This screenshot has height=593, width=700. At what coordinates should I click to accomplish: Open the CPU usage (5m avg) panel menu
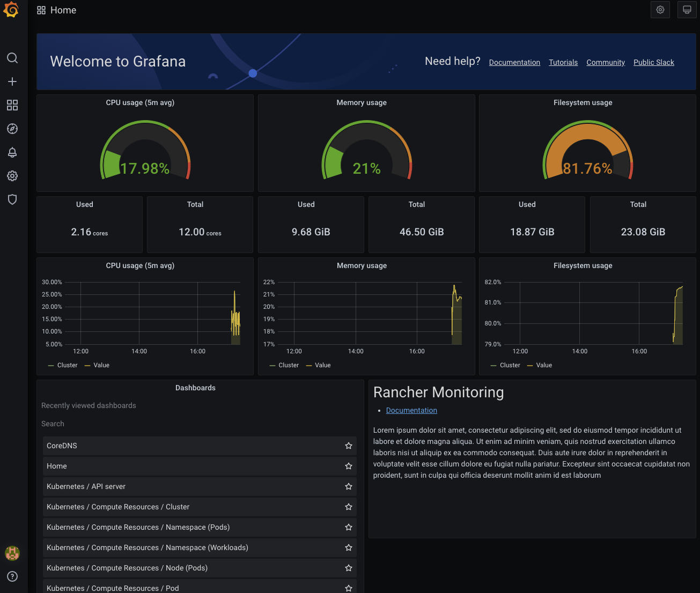[x=140, y=102]
